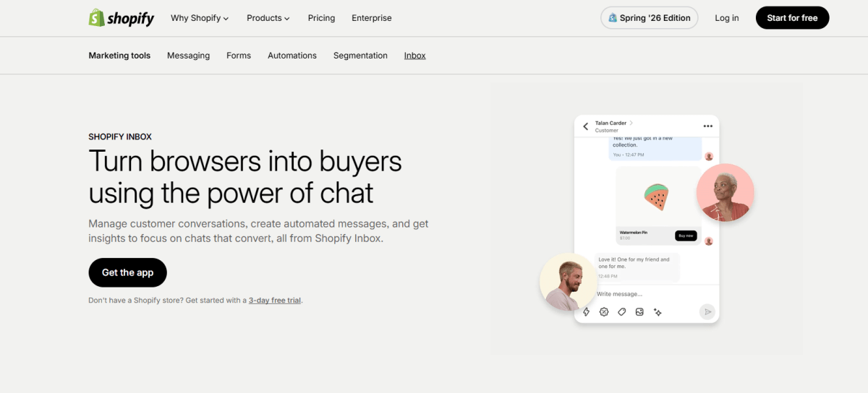Click the send message arrow button
The image size is (868, 393).
coord(707,312)
